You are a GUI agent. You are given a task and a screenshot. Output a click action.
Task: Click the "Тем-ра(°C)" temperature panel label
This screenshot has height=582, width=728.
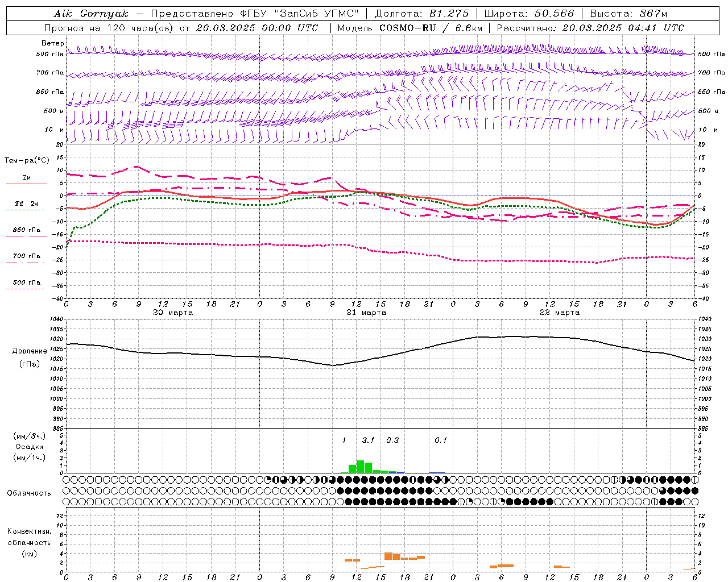pyautogui.click(x=27, y=161)
